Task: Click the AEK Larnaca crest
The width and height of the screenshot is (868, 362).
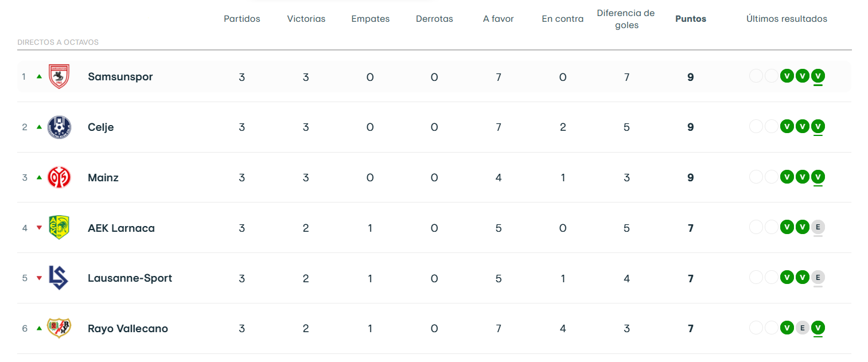Action: pos(59,228)
